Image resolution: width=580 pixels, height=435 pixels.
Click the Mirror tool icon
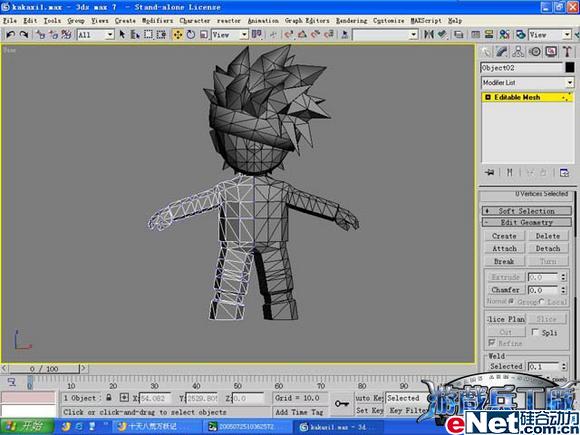[x=429, y=35]
